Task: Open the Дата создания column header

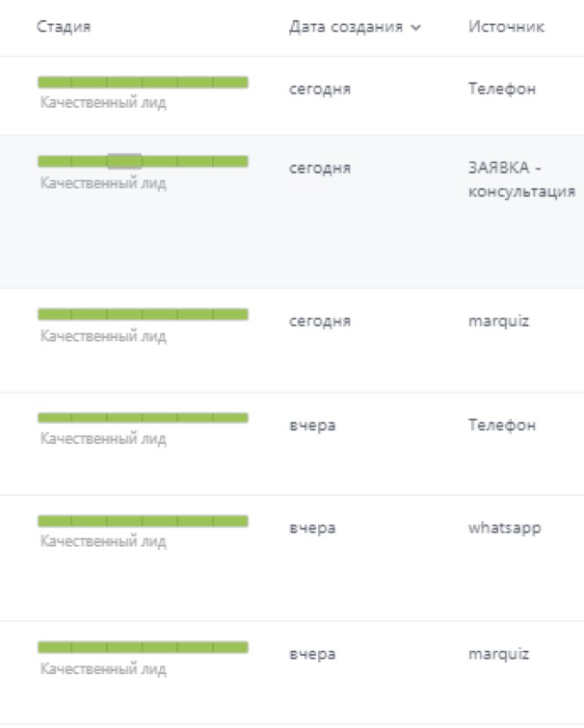Action: point(346,27)
